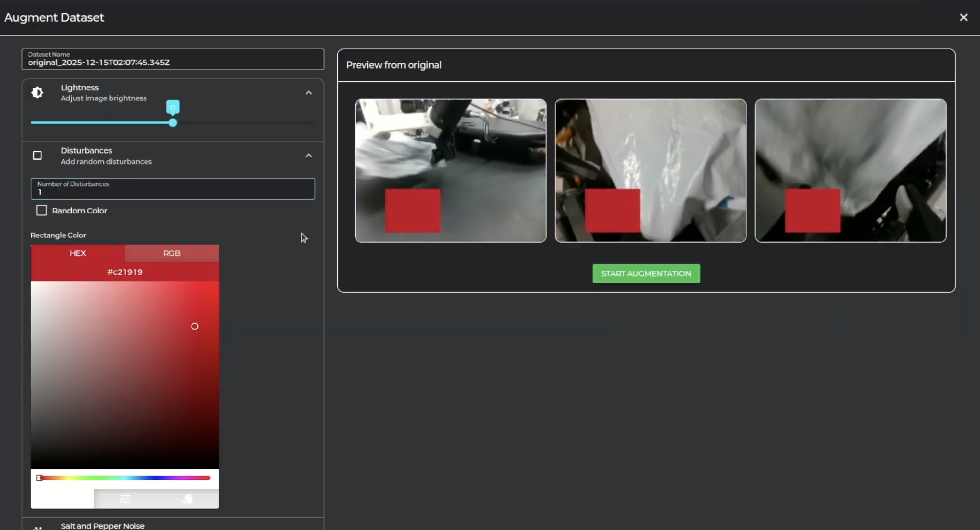The image size is (980, 530).
Task: Click the Salt and Pepper Noise icon
Action: pyautogui.click(x=37, y=528)
